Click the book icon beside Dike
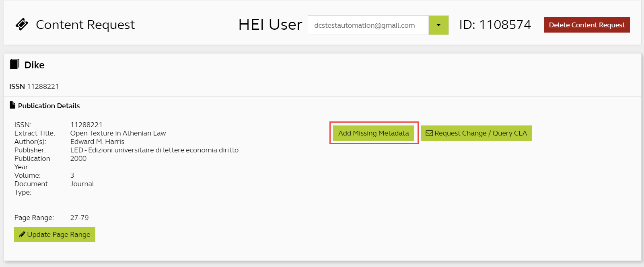Screen dimensions: 644x267 (x=14, y=64)
